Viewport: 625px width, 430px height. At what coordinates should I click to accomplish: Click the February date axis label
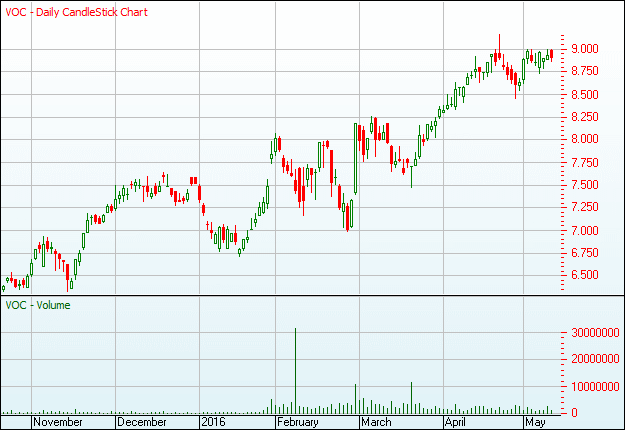click(298, 422)
